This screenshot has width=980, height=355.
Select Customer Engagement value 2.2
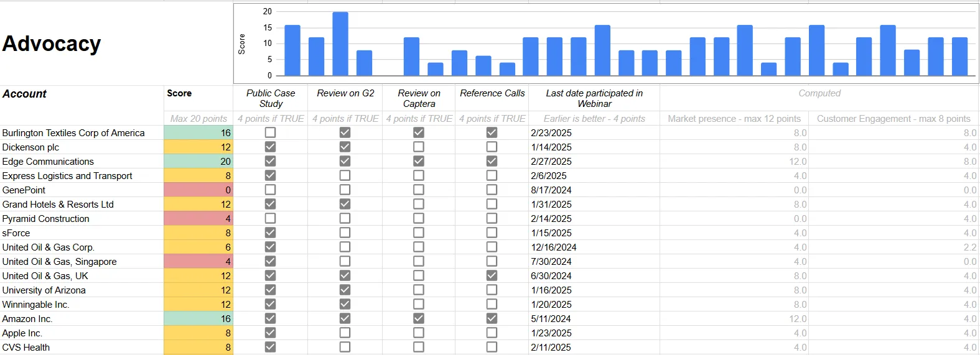click(x=969, y=247)
